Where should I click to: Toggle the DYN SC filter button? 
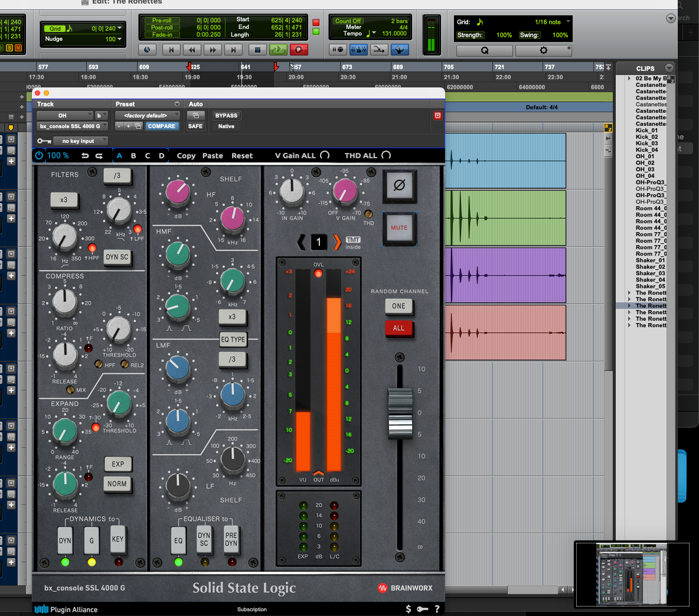[117, 258]
